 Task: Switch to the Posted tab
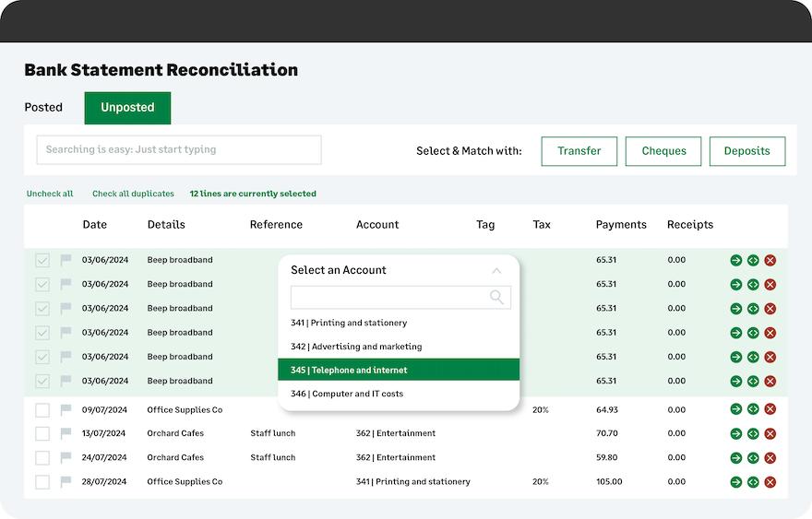43,107
